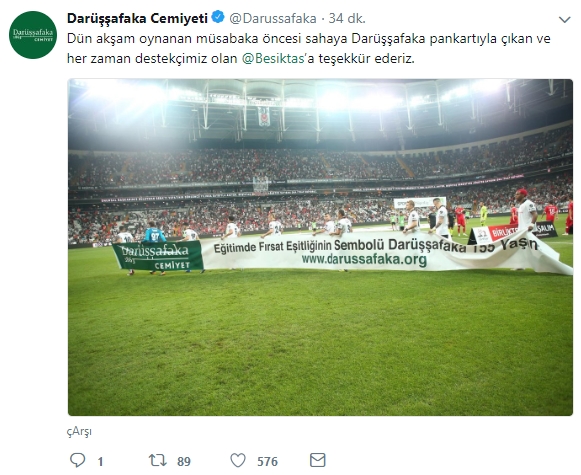581x475 pixels.
Task: Like the tweet with the heart icon
Action: (238, 460)
